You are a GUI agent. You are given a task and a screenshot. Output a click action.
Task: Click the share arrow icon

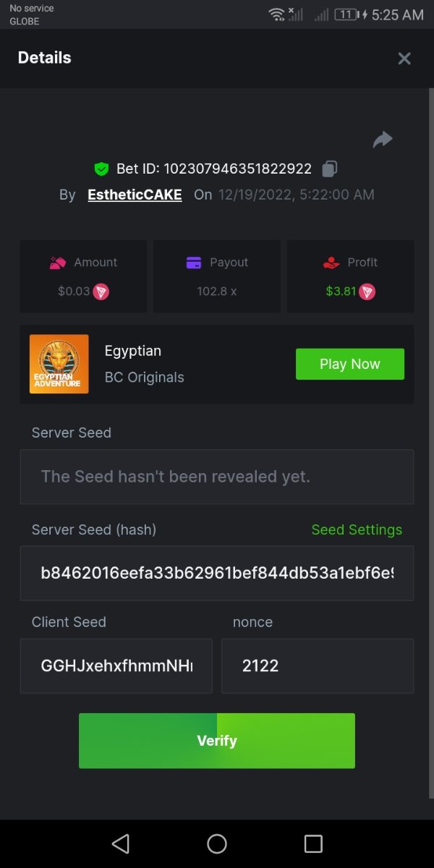pos(383,140)
